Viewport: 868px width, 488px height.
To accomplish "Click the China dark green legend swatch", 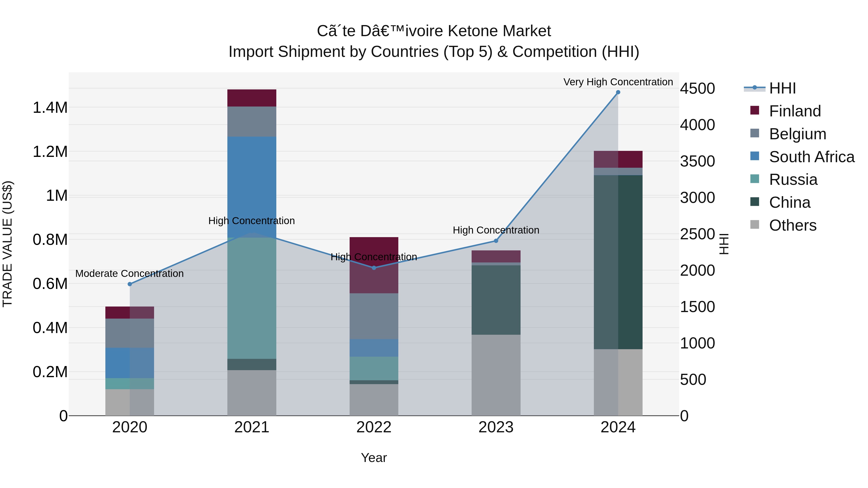I will [755, 202].
